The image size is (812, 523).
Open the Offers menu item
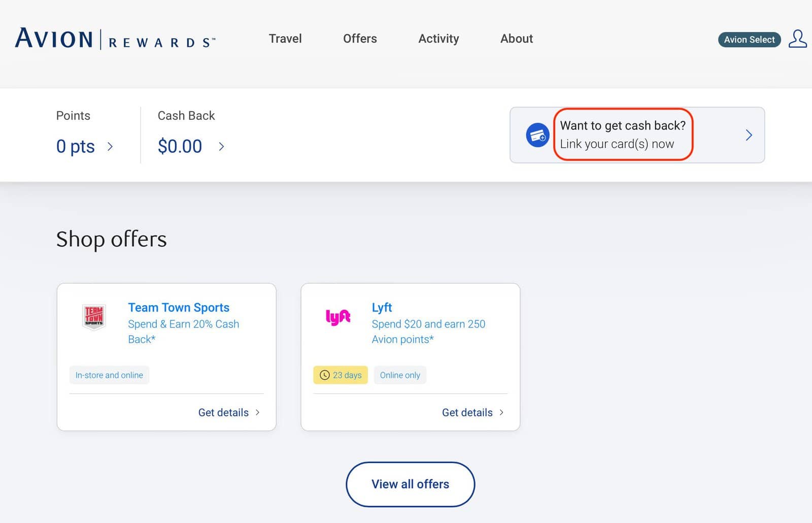(x=360, y=39)
